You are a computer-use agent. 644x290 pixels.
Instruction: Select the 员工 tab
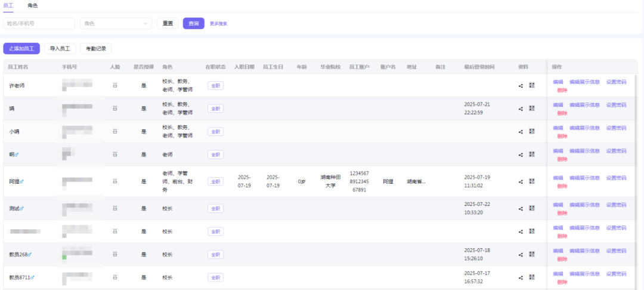coord(8,5)
